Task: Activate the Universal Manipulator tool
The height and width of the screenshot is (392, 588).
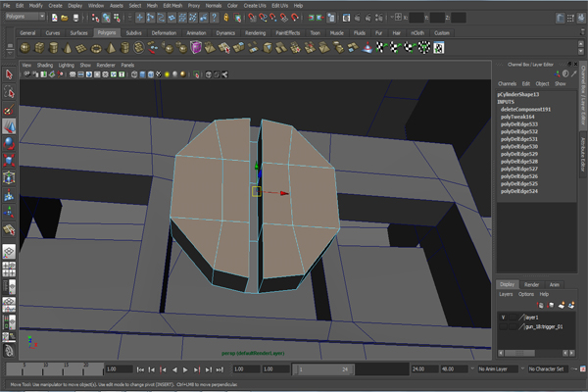Action: point(9,177)
